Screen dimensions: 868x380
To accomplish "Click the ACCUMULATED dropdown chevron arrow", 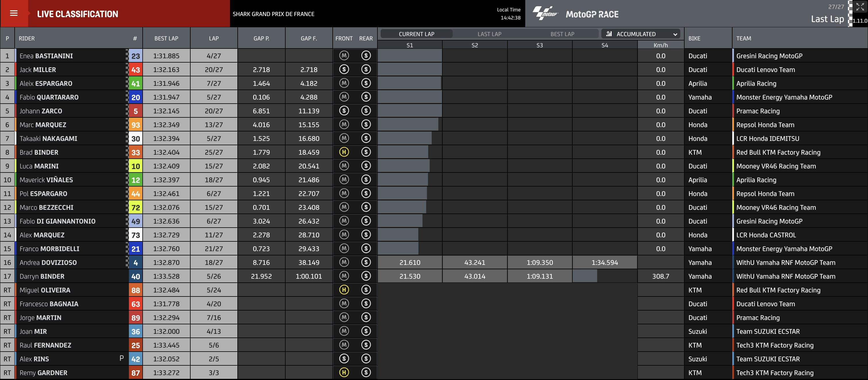I will point(675,34).
